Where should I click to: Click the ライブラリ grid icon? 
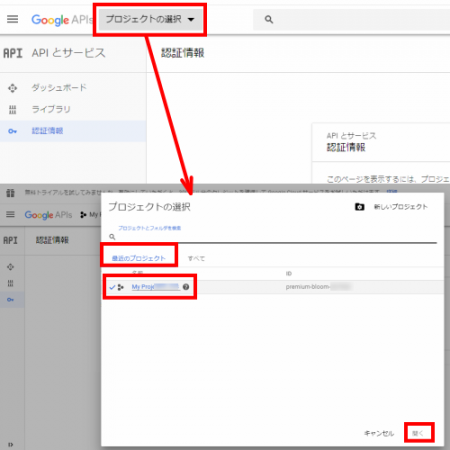(x=13, y=110)
